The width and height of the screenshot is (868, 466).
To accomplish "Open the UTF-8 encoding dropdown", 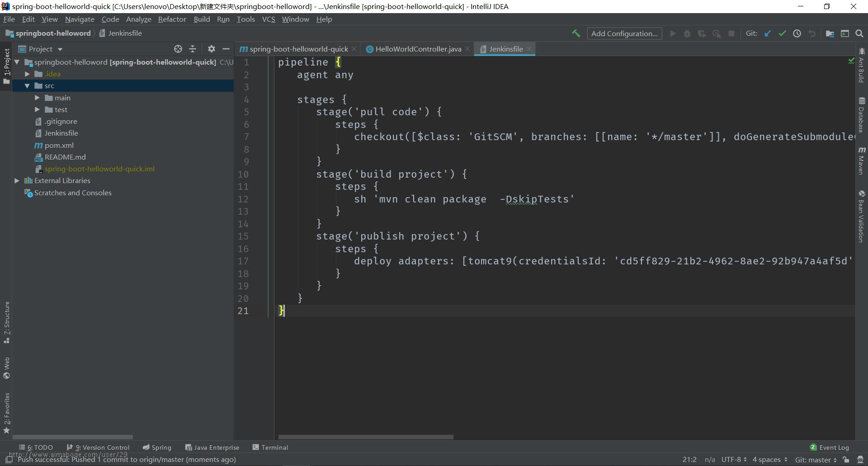I will [734, 460].
